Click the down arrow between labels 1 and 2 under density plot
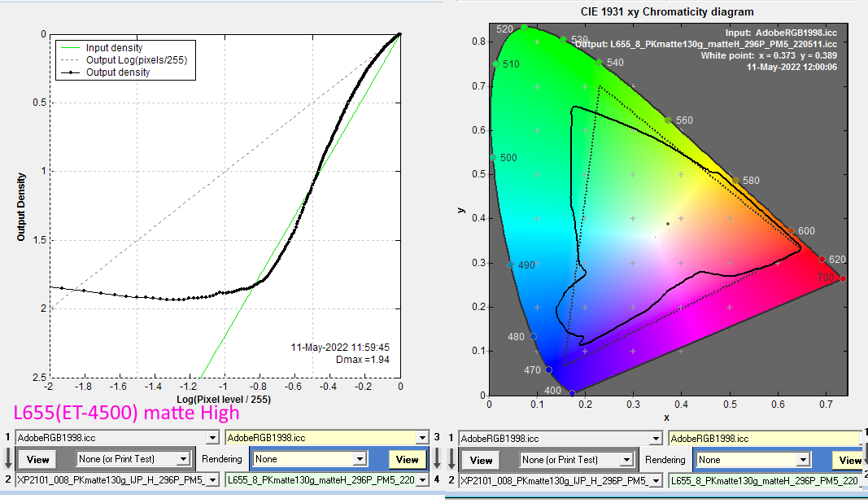The height and width of the screenshot is (503, 868). coord(8,459)
